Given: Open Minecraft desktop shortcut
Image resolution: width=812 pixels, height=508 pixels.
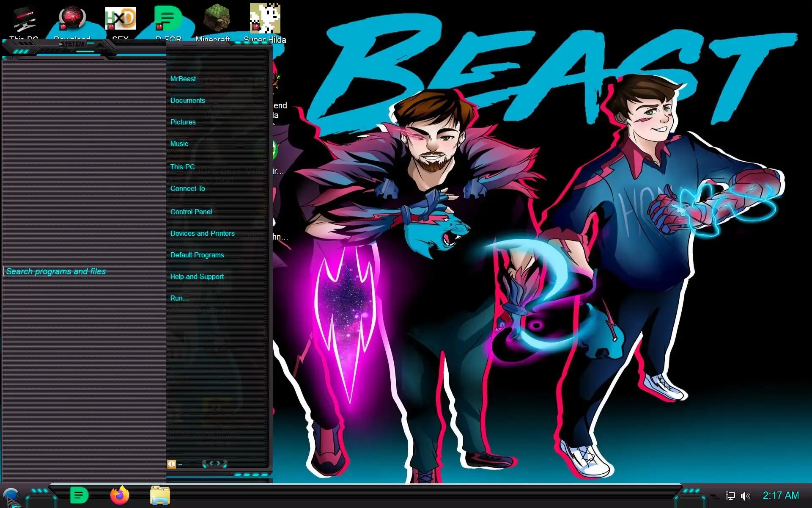Looking at the screenshot, I should (x=216, y=20).
